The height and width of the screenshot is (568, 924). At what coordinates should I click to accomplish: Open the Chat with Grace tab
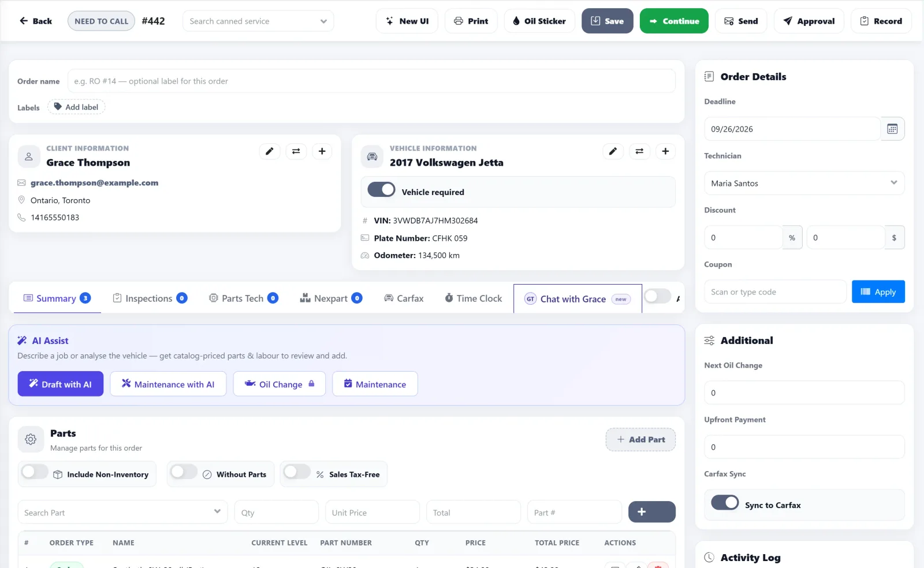click(577, 299)
